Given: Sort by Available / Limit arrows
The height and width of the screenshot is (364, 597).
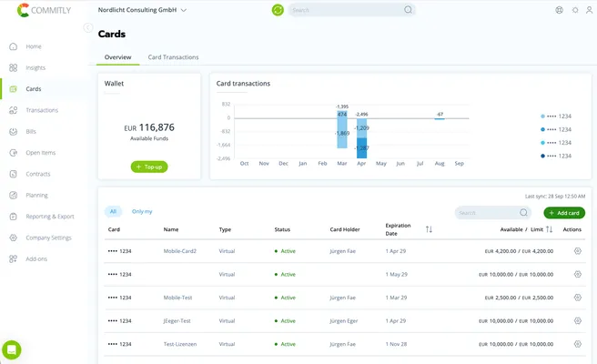Looking at the screenshot, I should point(549,229).
